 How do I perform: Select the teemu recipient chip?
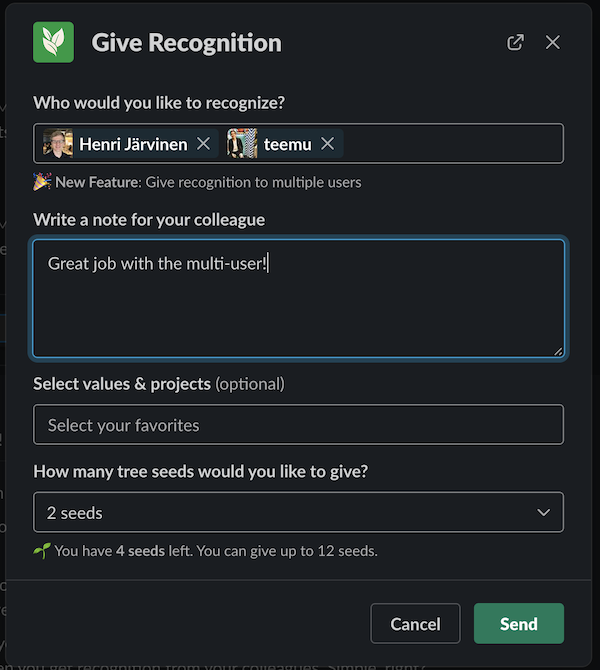(x=285, y=144)
